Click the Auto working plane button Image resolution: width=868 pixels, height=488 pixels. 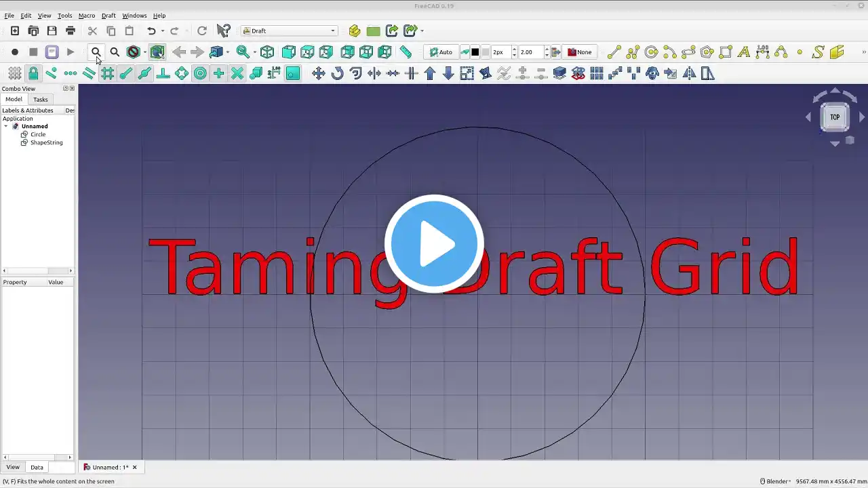[x=441, y=52]
